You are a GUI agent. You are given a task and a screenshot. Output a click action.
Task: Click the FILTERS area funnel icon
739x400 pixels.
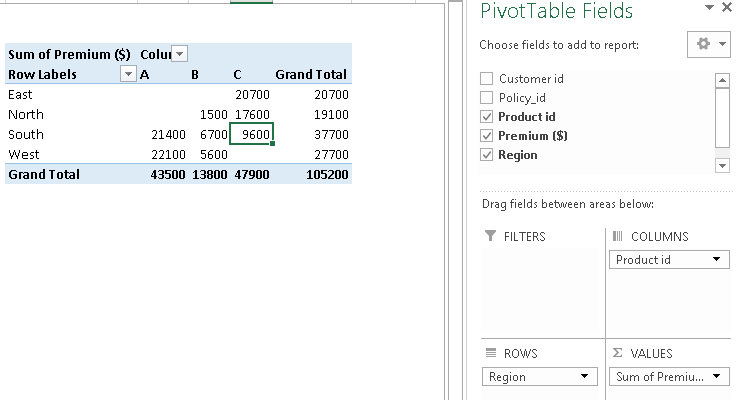(490, 236)
